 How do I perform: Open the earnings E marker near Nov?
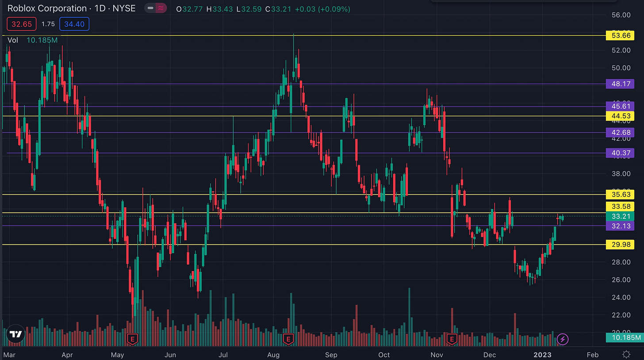tap(452, 339)
